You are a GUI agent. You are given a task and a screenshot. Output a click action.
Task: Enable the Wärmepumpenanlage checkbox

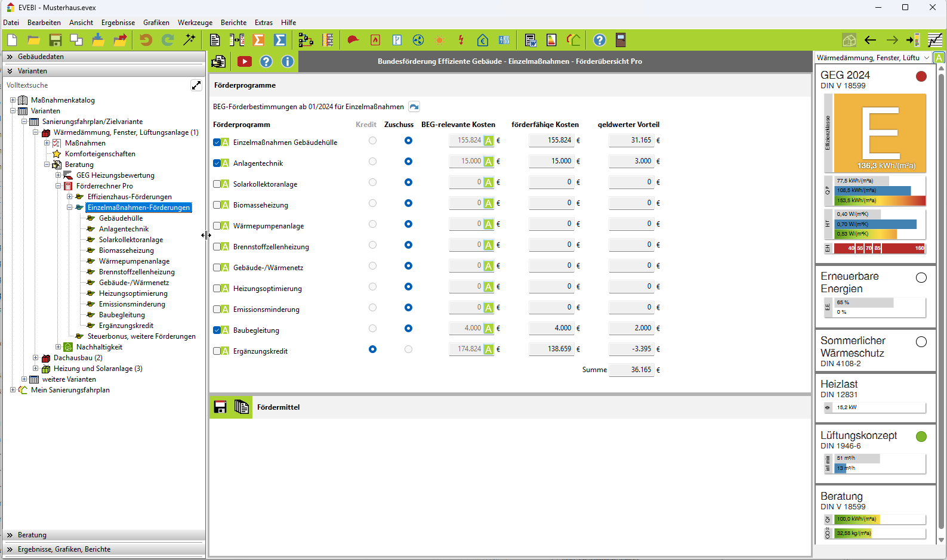tap(217, 226)
